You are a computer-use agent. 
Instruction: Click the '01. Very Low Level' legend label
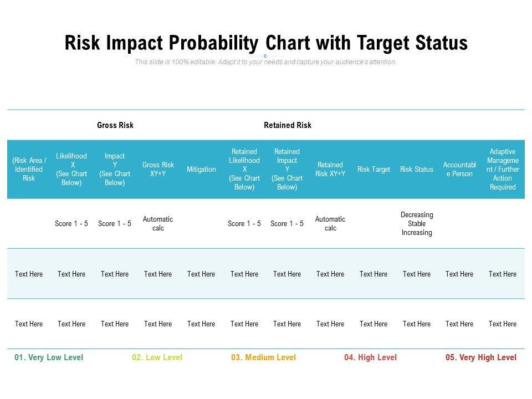(49, 357)
